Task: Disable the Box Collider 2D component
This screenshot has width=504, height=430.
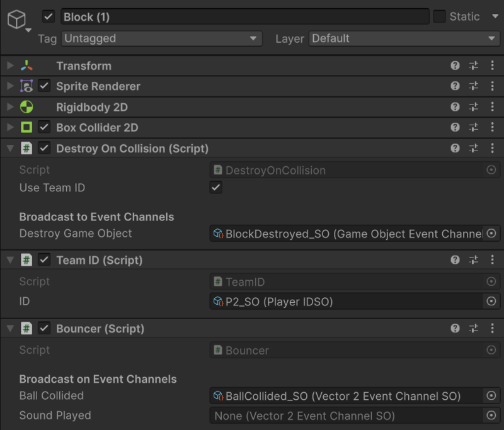Action: (x=44, y=128)
